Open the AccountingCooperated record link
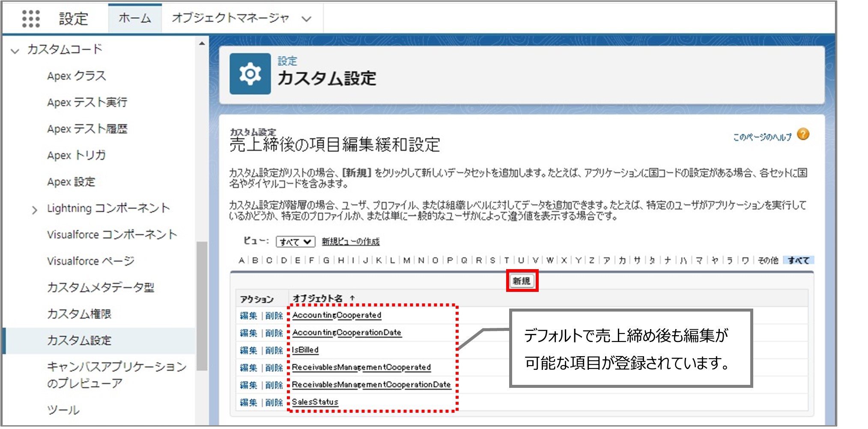This screenshot has width=868, height=429. pos(337,315)
